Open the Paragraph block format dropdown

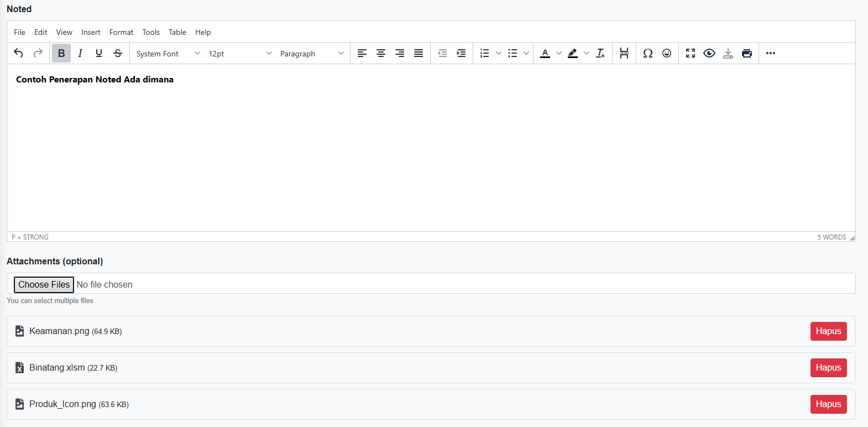[x=312, y=53]
